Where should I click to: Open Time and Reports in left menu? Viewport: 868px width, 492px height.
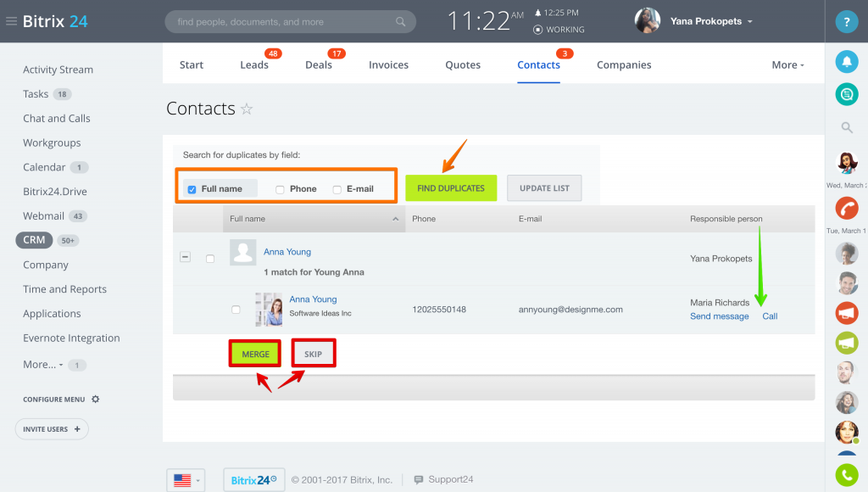pos(64,289)
